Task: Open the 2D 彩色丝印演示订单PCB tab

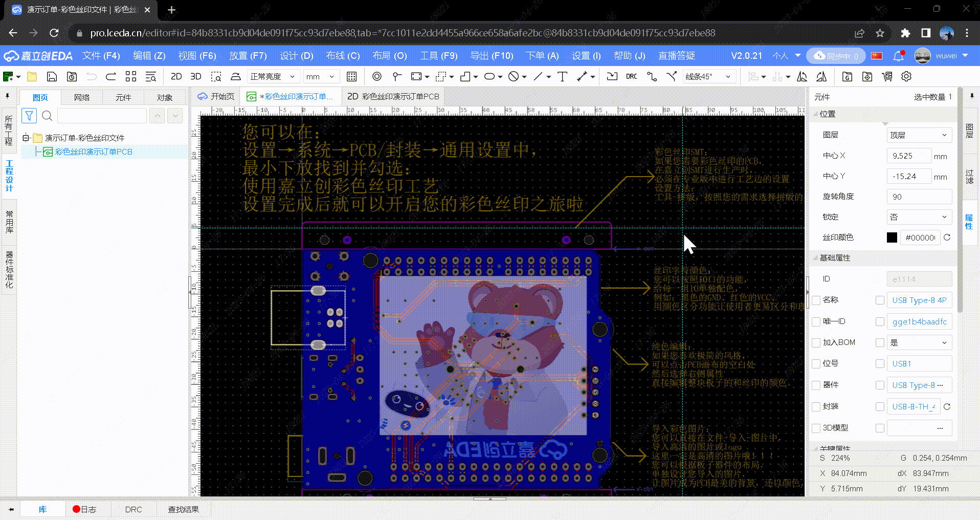Action: [x=393, y=96]
